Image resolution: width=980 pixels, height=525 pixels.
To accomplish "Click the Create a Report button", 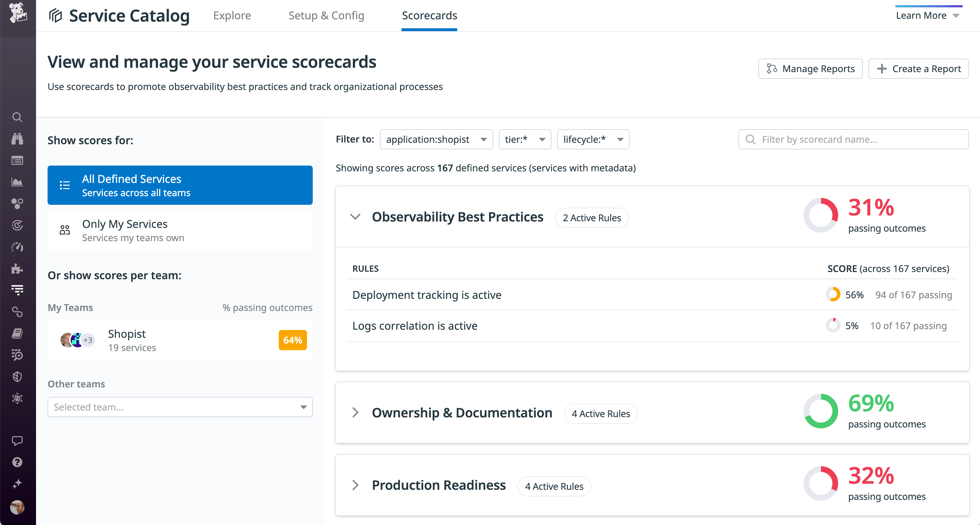I will (x=918, y=69).
